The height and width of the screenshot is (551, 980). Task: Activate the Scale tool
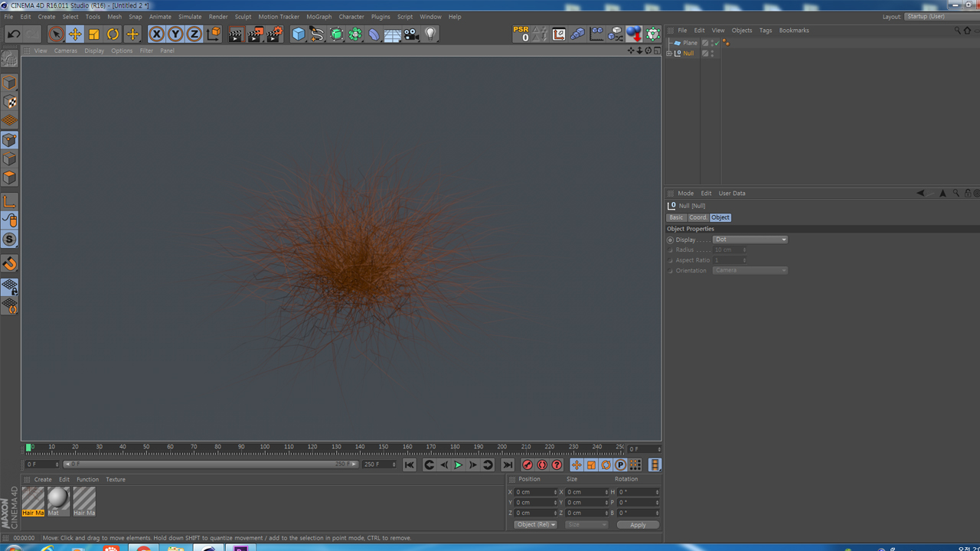click(94, 34)
